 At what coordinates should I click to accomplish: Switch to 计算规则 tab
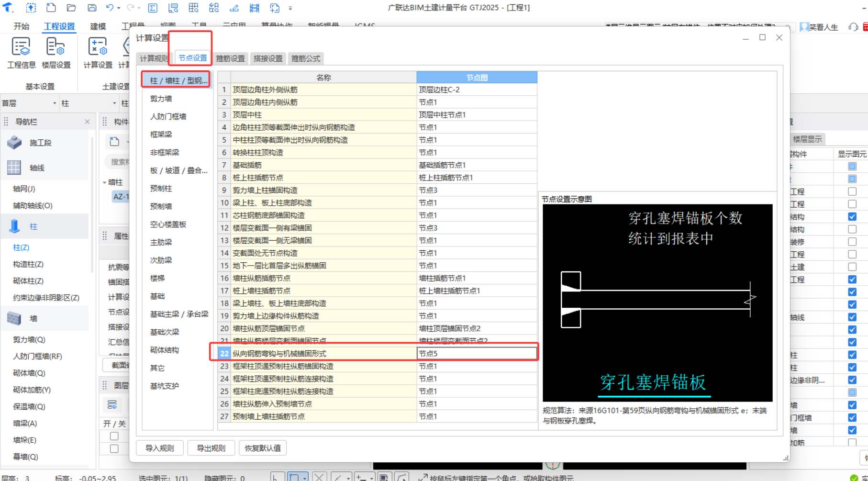click(x=153, y=58)
